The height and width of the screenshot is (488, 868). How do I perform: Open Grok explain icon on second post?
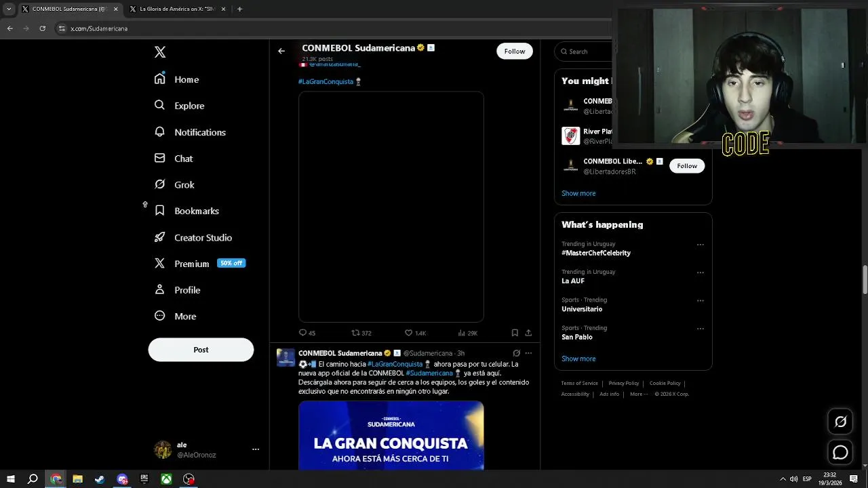click(516, 353)
